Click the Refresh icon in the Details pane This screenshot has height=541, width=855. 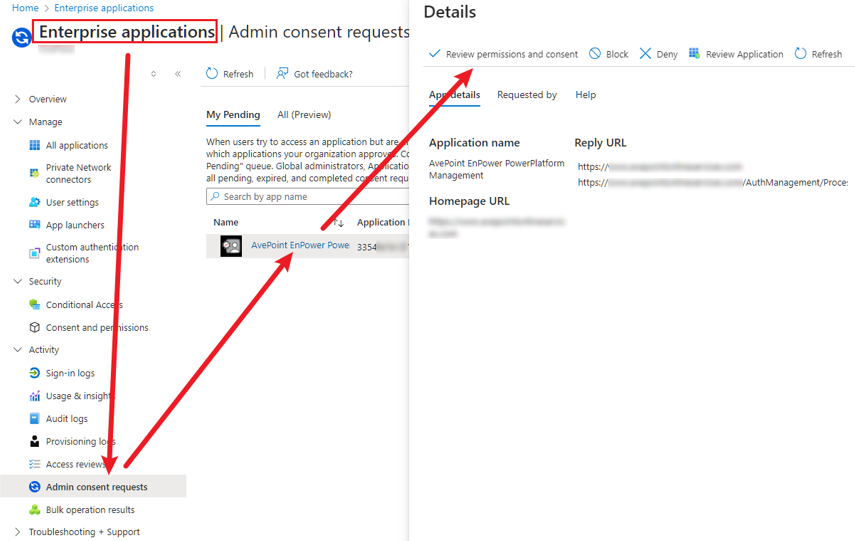[800, 53]
